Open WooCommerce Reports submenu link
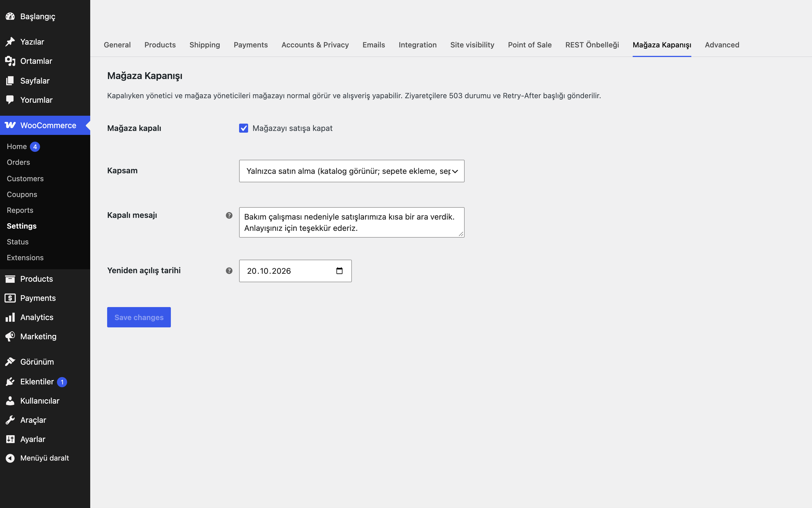 pyautogui.click(x=20, y=210)
